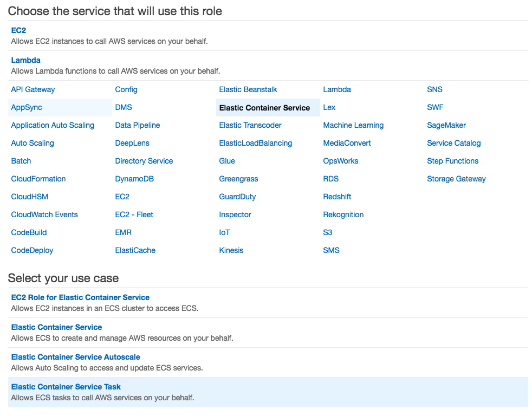Viewport: 532px width, 416px height.
Task: Choose the S3 service
Action: [x=328, y=232]
